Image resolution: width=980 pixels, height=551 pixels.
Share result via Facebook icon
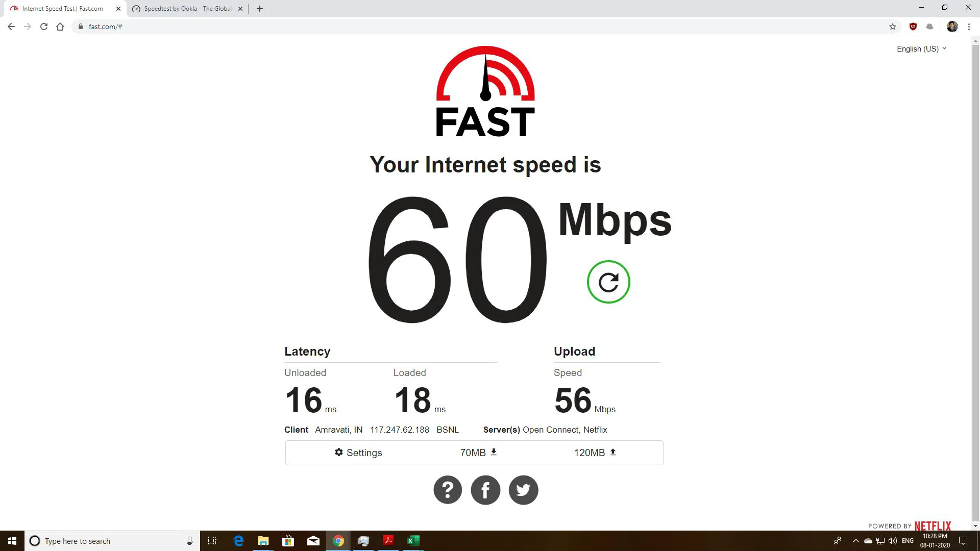(485, 490)
